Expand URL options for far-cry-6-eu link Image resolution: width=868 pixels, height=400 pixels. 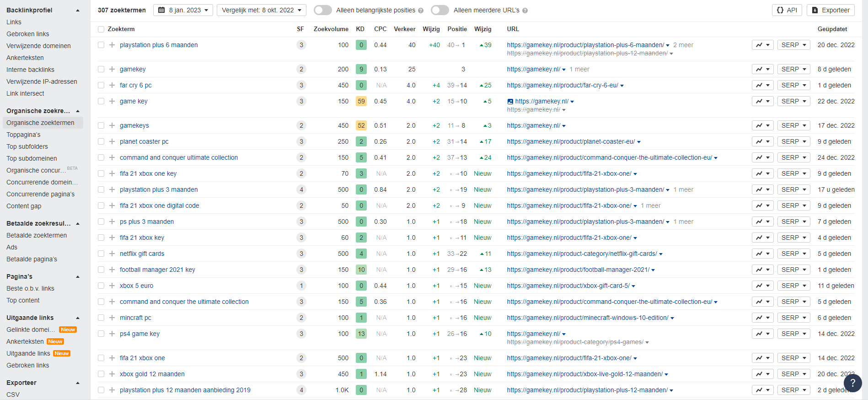click(x=622, y=86)
